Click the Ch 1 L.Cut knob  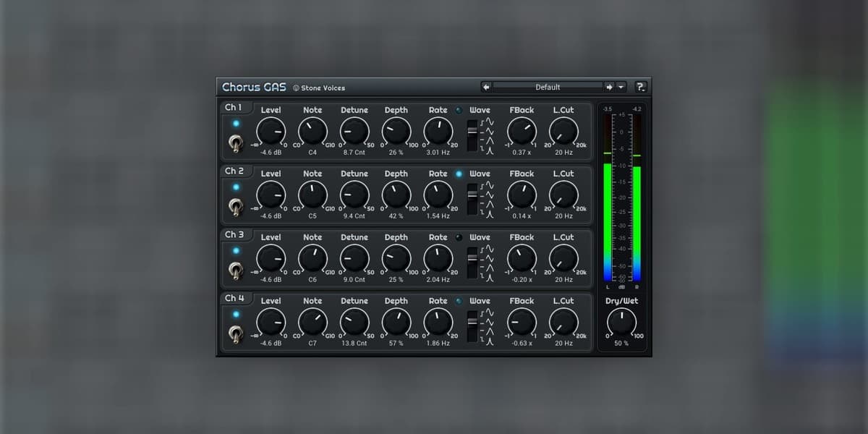click(x=563, y=132)
